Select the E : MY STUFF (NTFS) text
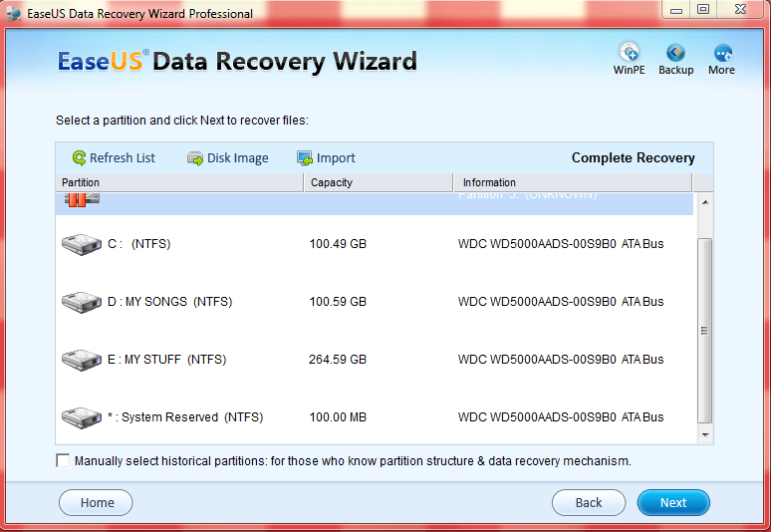The width and height of the screenshot is (771, 532). coord(166,360)
